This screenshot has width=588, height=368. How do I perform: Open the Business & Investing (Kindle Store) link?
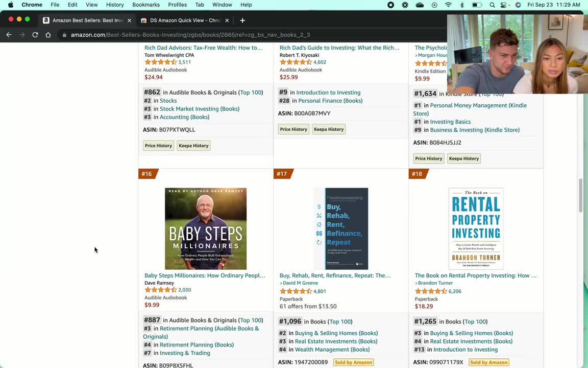coord(475,130)
